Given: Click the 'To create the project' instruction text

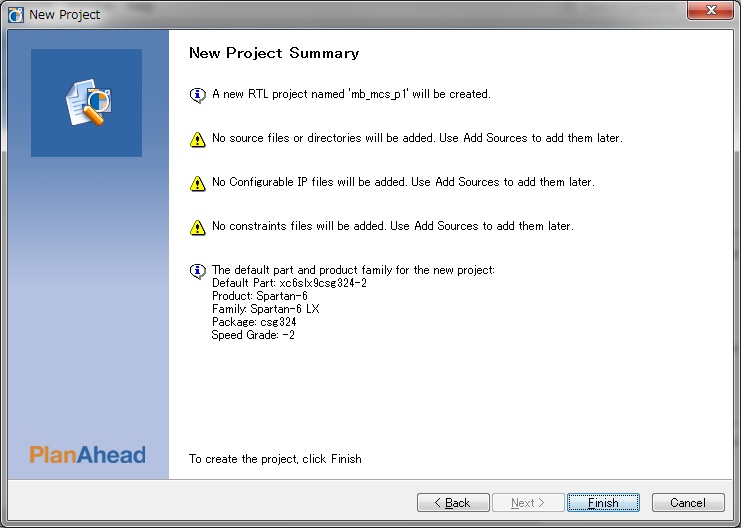Looking at the screenshot, I should coord(275,459).
